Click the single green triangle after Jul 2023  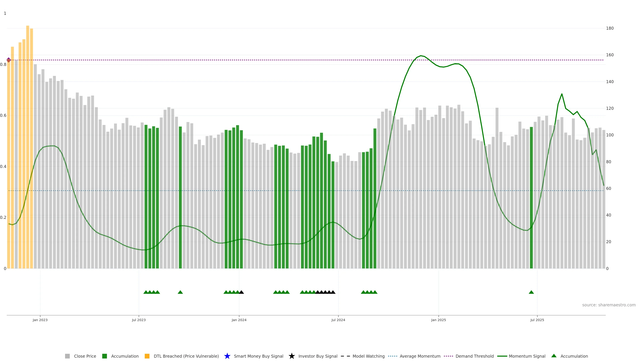coord(180,292)
